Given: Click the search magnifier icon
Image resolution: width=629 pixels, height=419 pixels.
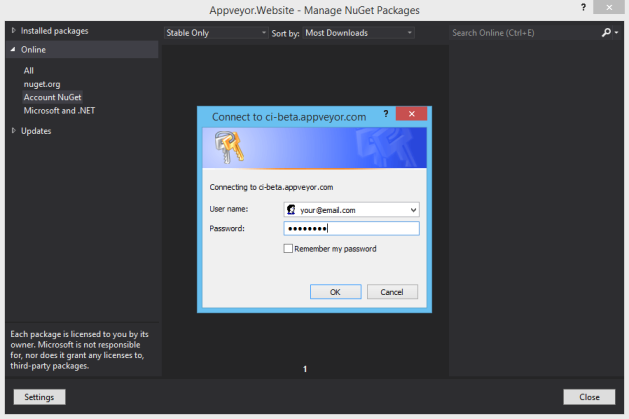Looking at the screenshot, I should pyautogui.click(x=606, y=32).
